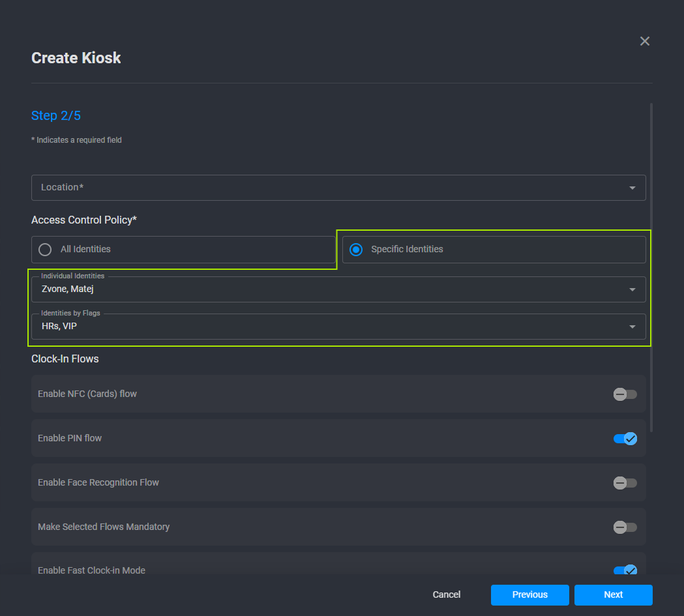Expand the Individual Identities dropdown arrow

pos(632,289)
